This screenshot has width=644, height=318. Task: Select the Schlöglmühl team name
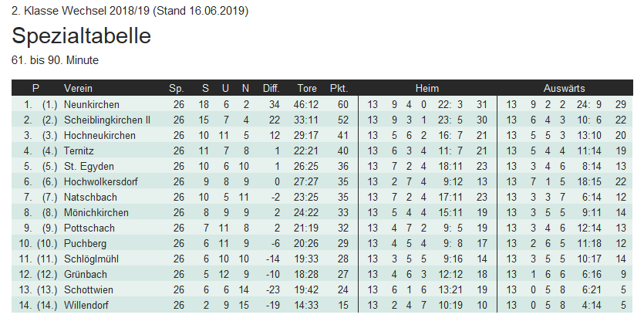click(x=91, y=259)
